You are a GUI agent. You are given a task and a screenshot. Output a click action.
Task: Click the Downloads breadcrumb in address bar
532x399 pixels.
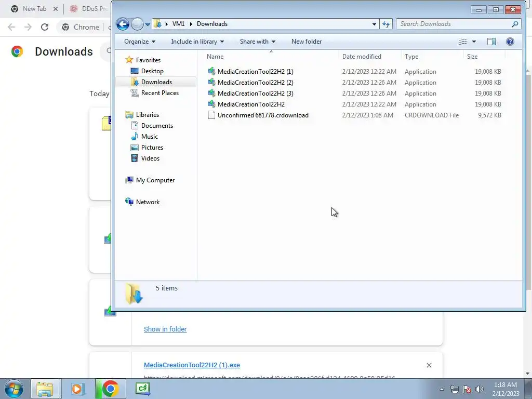pos(212,24)
